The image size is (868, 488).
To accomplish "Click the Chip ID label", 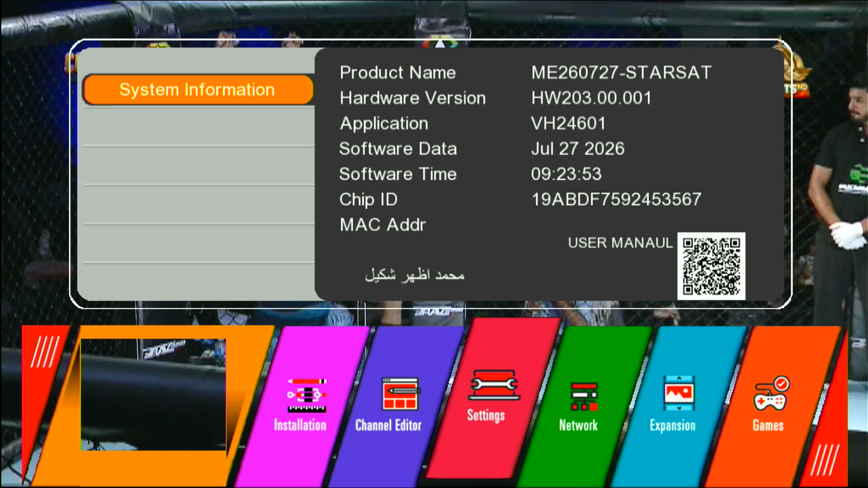I will pos(368,200).
